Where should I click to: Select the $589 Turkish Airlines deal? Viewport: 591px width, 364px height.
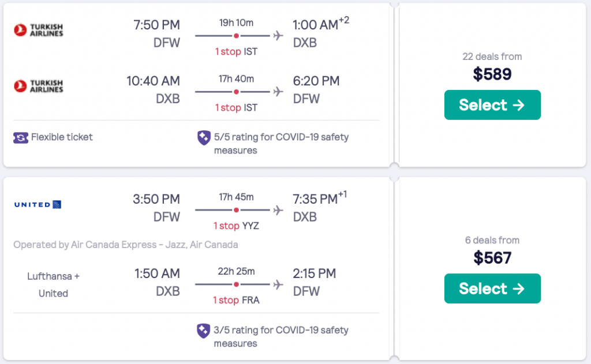pos(492,105)
